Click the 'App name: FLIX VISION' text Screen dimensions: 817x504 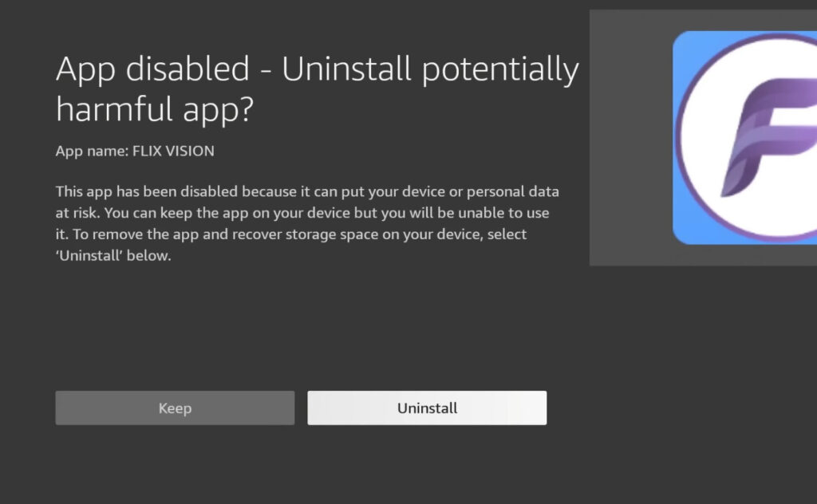click(135, 151)
